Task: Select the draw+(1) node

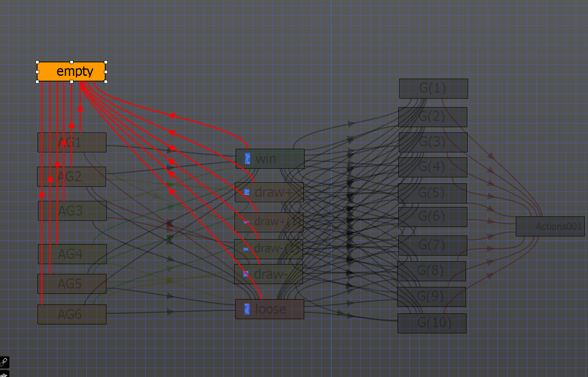Action: (x=269, y=222)
